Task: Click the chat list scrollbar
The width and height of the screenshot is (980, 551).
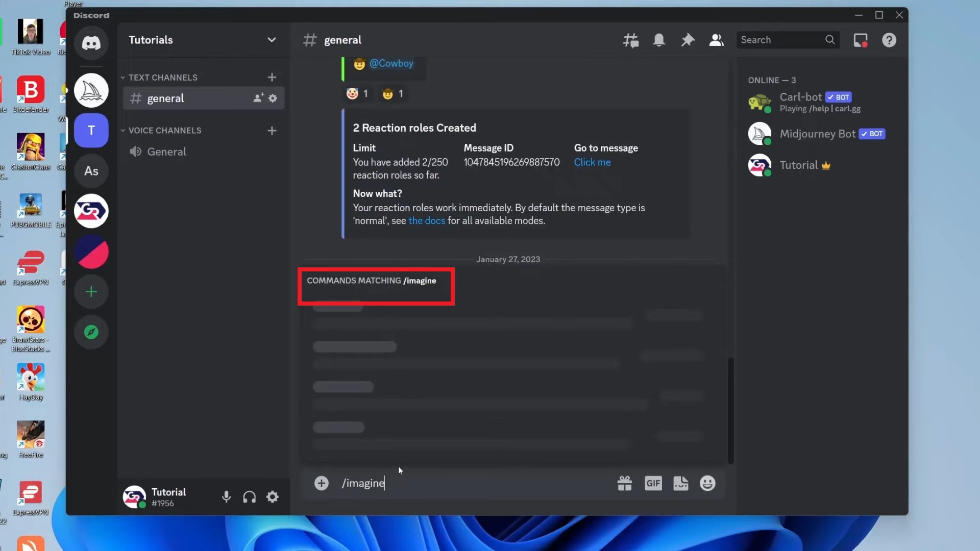Action: (730, 410)
